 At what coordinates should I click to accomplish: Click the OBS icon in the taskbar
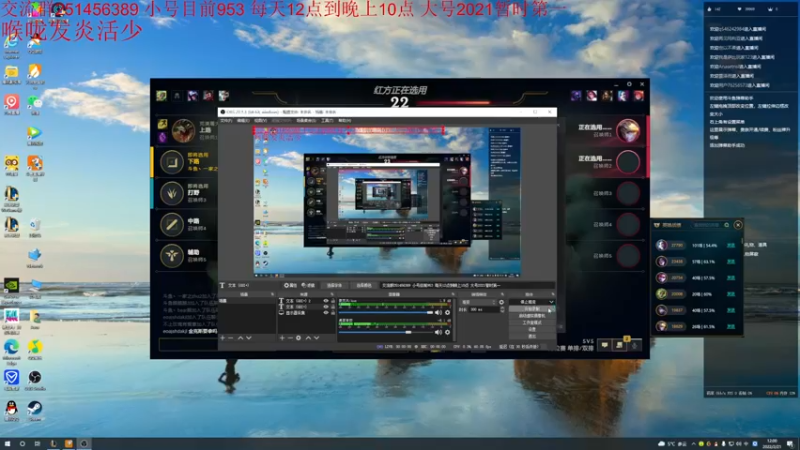(x=84, y=443)
